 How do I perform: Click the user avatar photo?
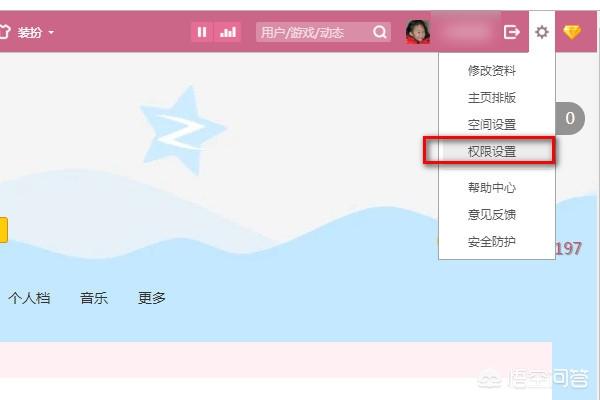pyautogui.click(x=417, y=32)
